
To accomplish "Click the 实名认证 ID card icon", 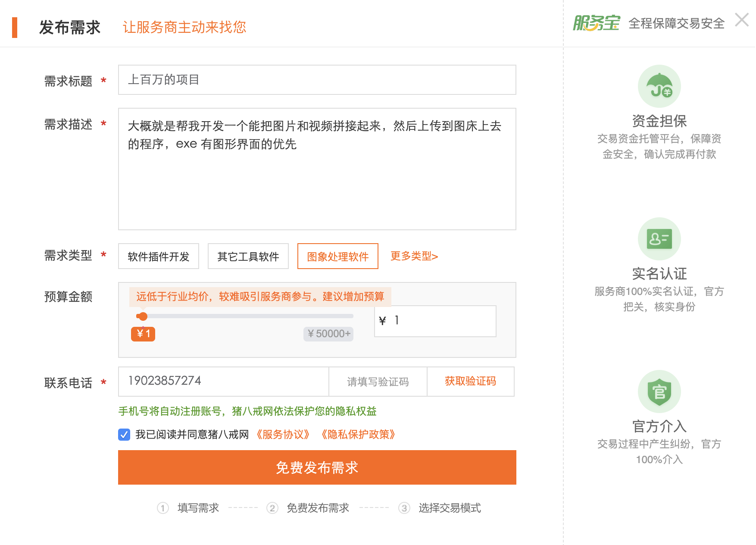I will click(659, 239).
